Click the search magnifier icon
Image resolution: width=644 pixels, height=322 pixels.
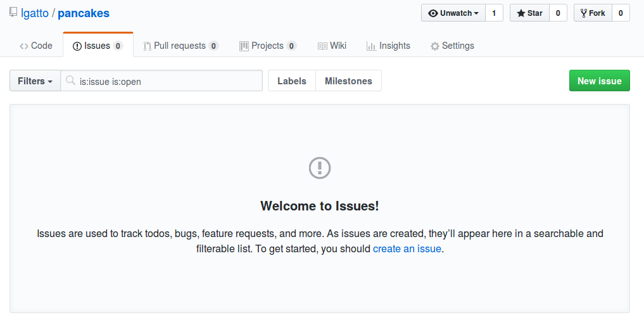pos(71,80)
